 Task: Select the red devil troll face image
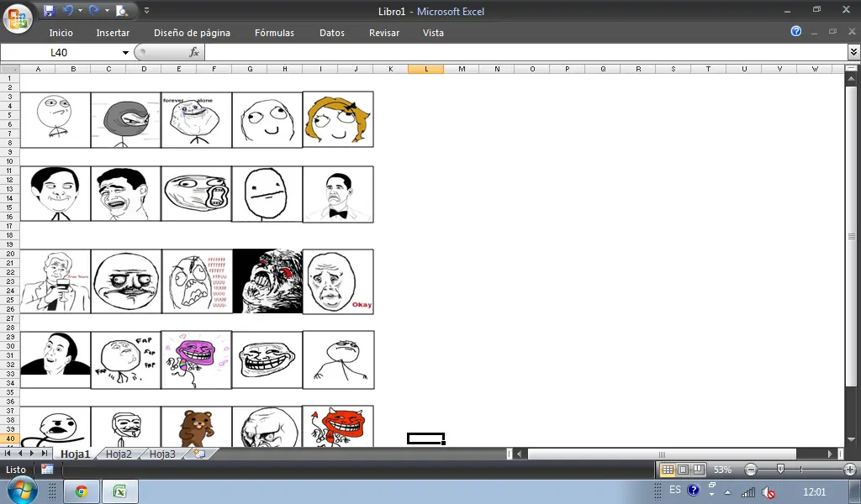pos(338,426)
